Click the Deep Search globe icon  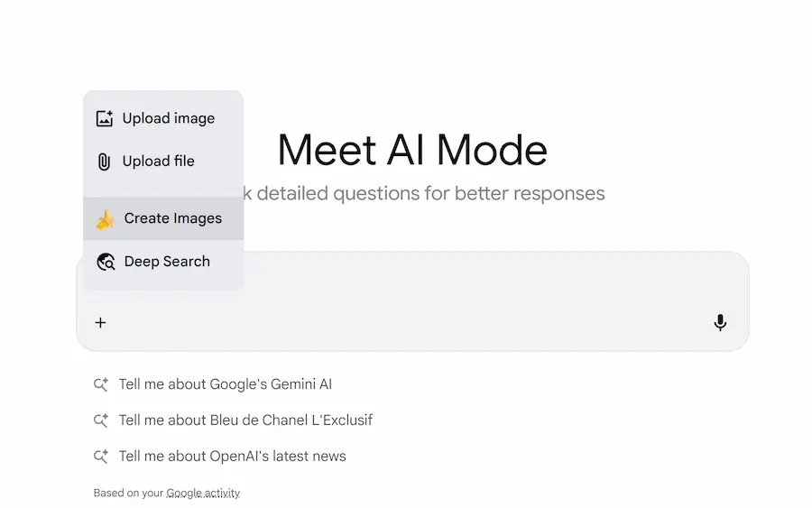pos(106,262)
